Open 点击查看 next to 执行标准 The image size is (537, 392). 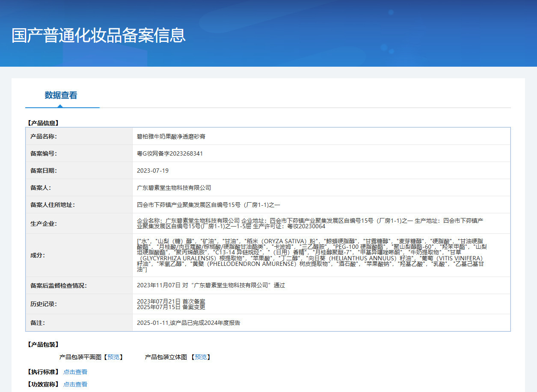[75, 372]
